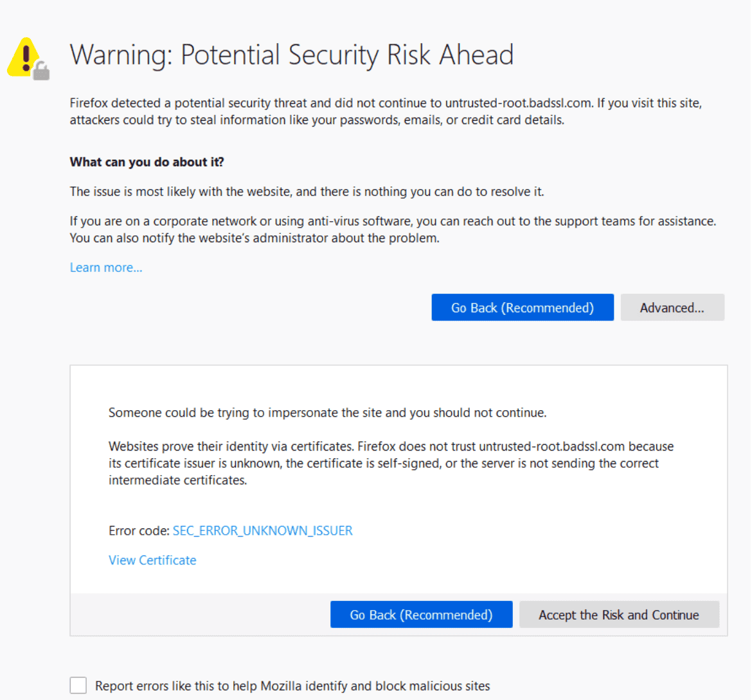Click the Learn more text for security information
The width and height of the screenshot is (752, 700).
click(105, 267)
